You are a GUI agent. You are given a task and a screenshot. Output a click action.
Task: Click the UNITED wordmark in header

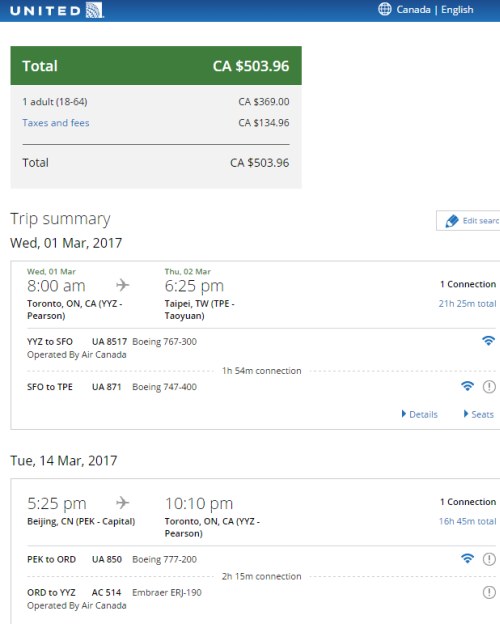[x=45, y=10]
